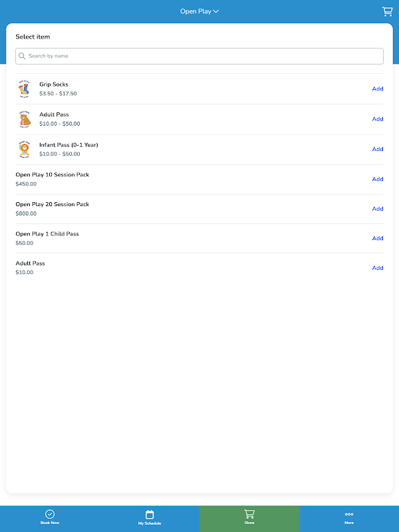Viewport: 399px width, 532px height.
Task: Add Open Play 20 Session Pack
Action: [x=378, y=209]
